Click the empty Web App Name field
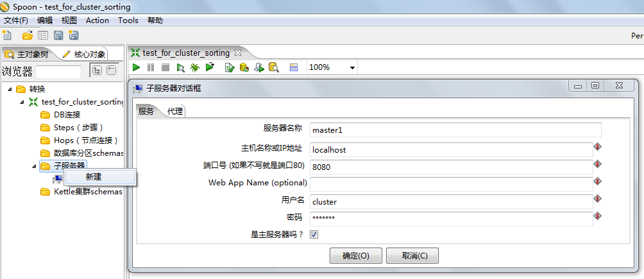644x279 pixels. point(452,184)
